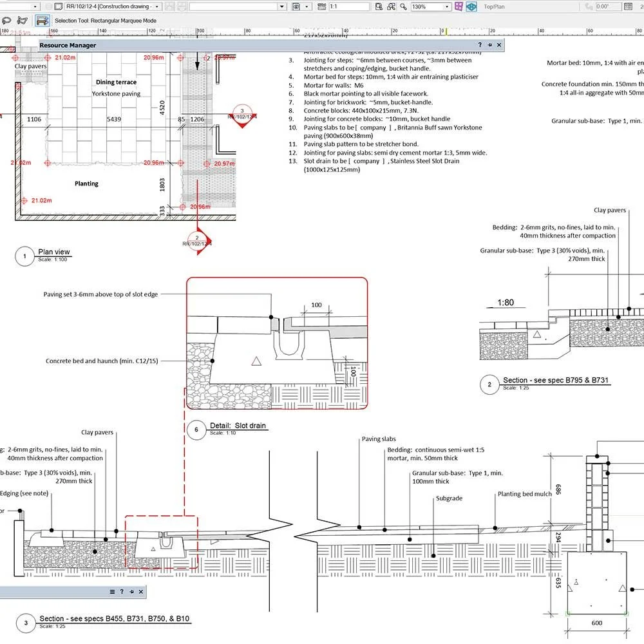644x644 pixels.
Task: Click the "Detail: Slot drain" title
Action: 238,426
